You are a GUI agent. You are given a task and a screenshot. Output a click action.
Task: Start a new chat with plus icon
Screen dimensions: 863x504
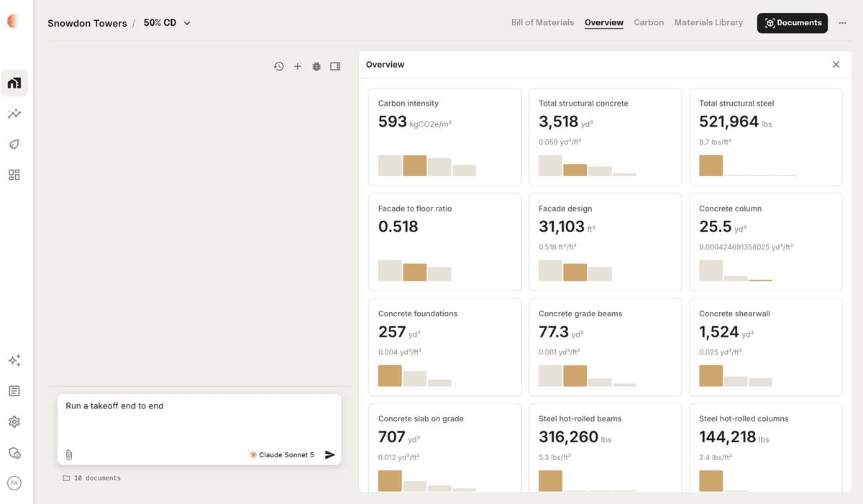[x=298, y=66]
